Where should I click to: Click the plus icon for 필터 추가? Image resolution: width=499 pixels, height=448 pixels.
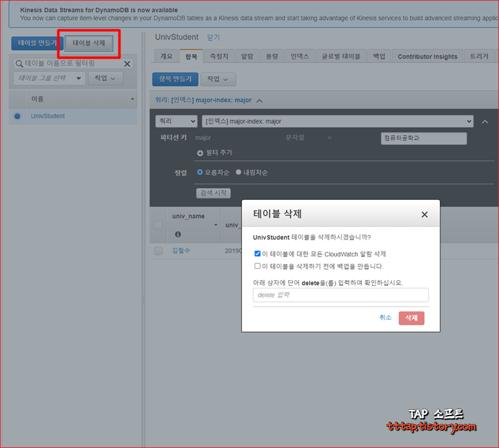point(200,153)
